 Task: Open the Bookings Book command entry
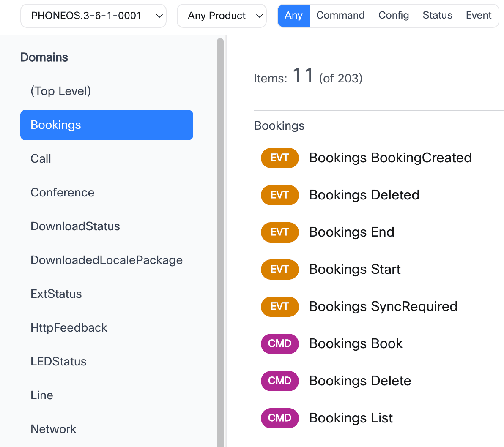point(356,343)
